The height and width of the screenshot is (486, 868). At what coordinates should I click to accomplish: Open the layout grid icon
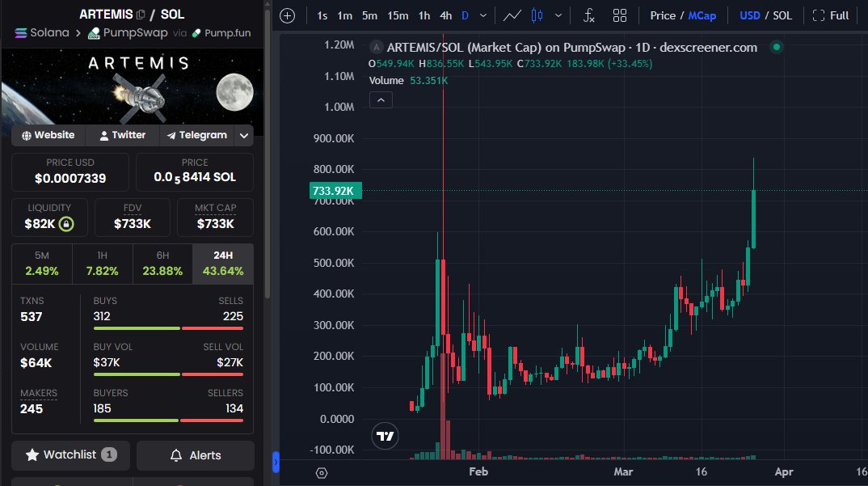pyautogui.click(x=619, y=15)
